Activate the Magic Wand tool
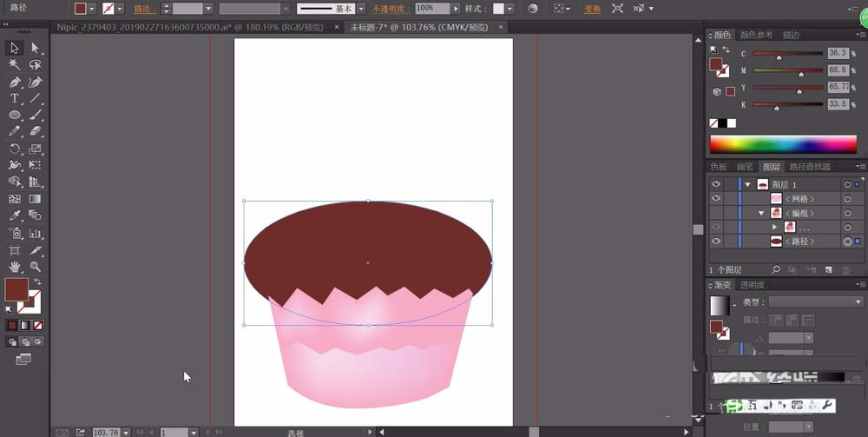The width and height of the screenshot is (868, 437). point(15,64)
